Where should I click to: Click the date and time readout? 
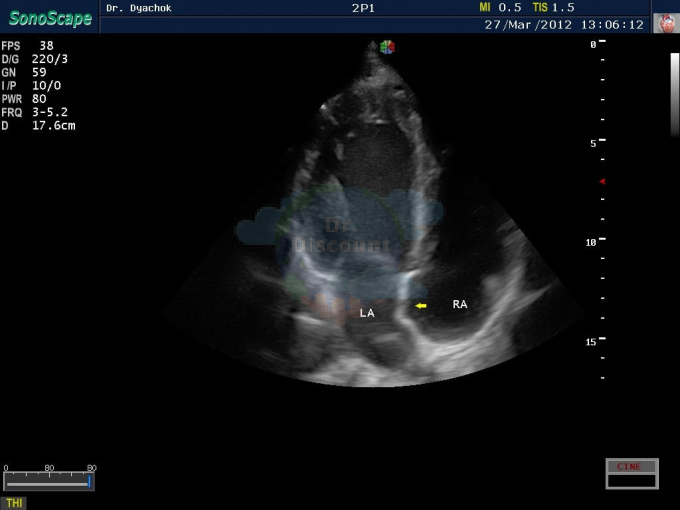pyautogui.click(x=564, y=25)
